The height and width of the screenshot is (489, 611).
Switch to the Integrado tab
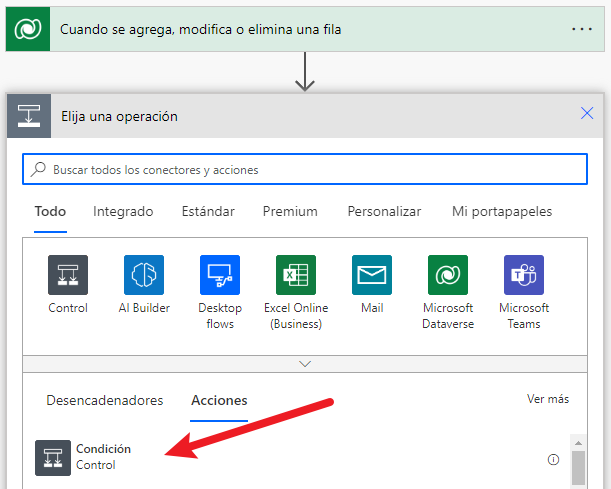click(x=123, y=211)
